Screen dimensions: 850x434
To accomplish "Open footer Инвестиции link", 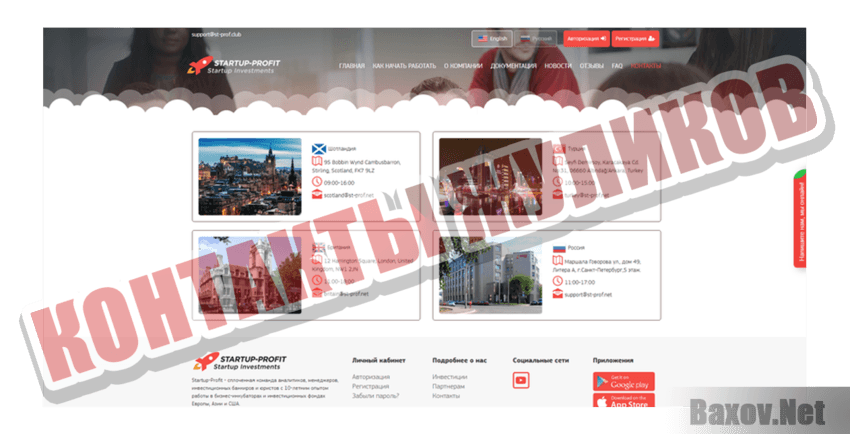I will point(450,377).
